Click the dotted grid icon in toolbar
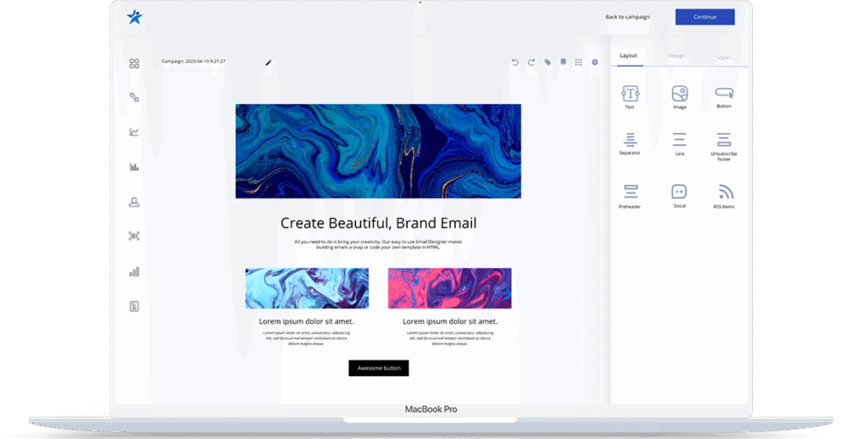This screenshot has height=439, width=868. click(578, 62)
